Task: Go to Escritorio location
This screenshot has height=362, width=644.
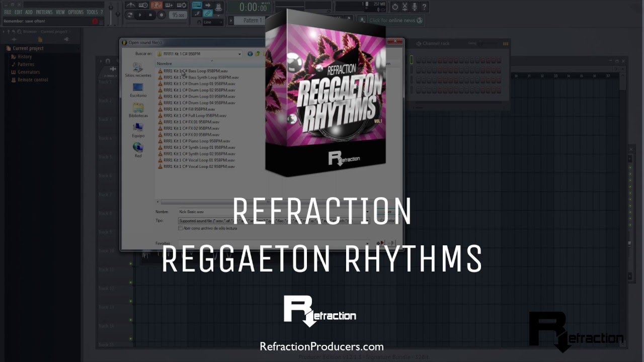Action: tap(138, 90)
